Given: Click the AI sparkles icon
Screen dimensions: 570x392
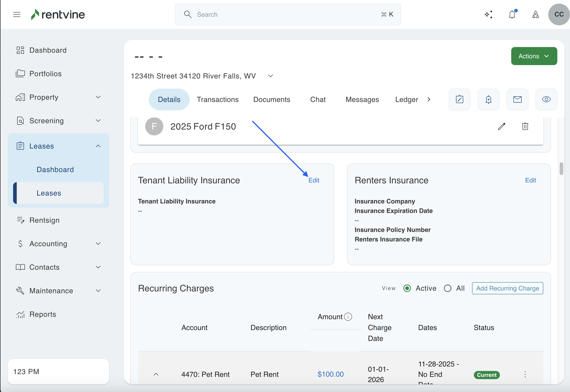Looking at the screenshot, I should [x=488, y=14].
